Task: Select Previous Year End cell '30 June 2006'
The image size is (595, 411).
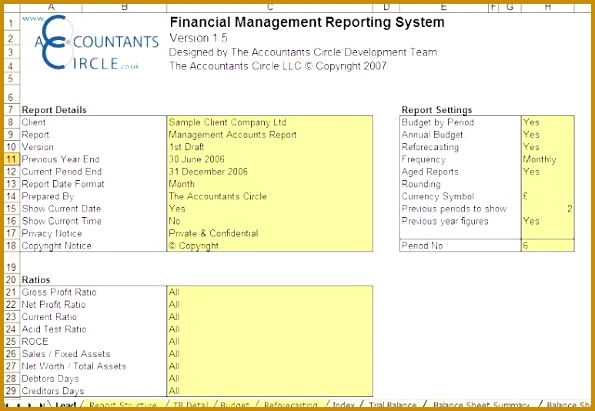Action: click(x=270, y=159)
